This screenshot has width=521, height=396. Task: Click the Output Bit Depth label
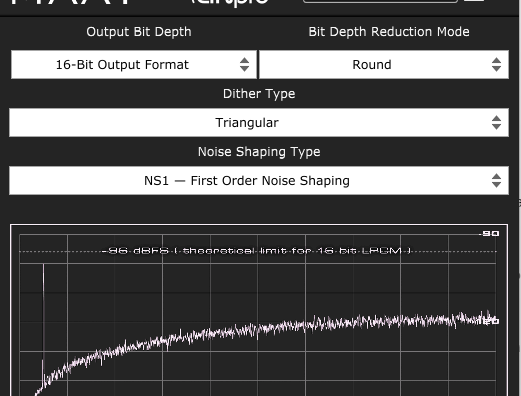139,32
